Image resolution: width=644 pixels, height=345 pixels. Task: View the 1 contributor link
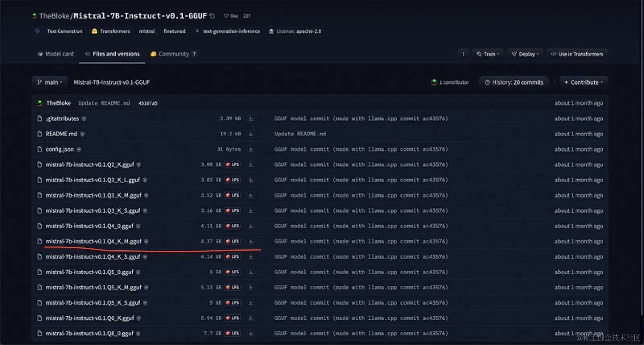(450, 82)
